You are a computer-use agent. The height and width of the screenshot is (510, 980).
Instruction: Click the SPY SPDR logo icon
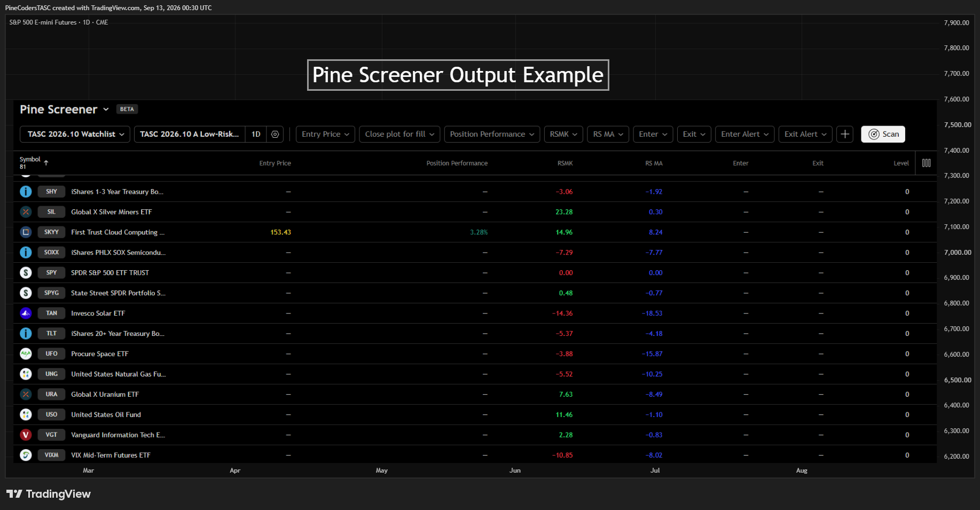(x=26, y=273)
